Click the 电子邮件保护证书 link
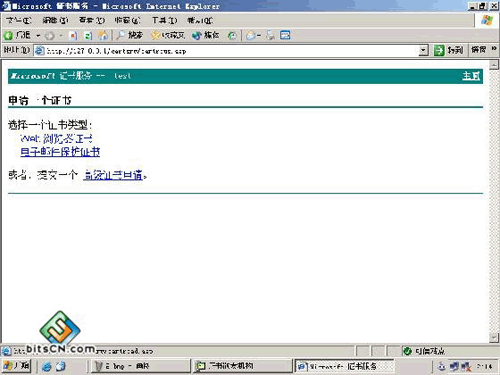Viewport: 500px width, 375px height. [x=60, y=152]
